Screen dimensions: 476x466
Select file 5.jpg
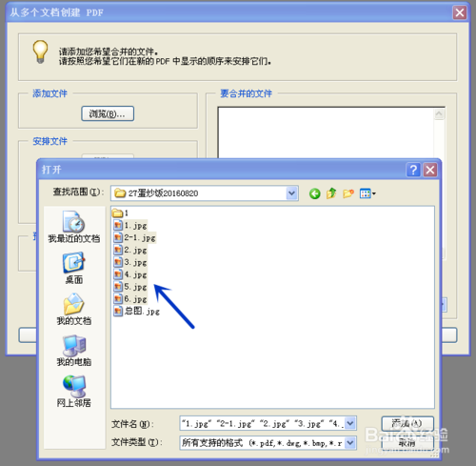[x=130, y=287]
